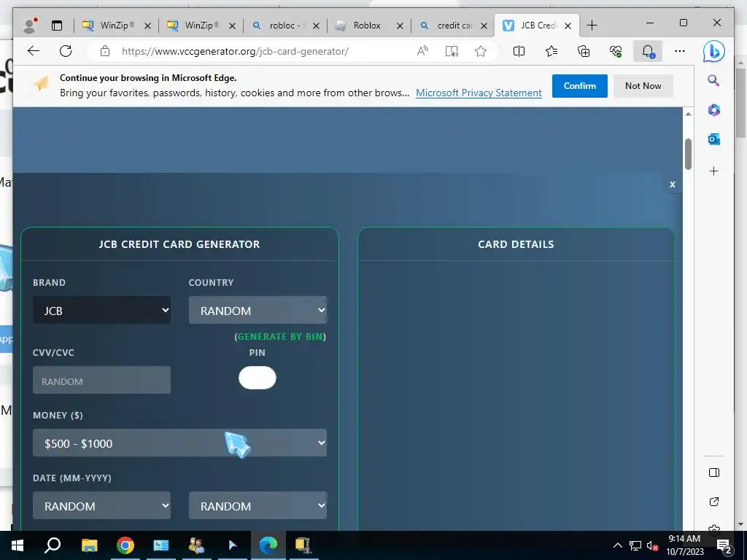Toggle the PIN switch

(258, 378)
